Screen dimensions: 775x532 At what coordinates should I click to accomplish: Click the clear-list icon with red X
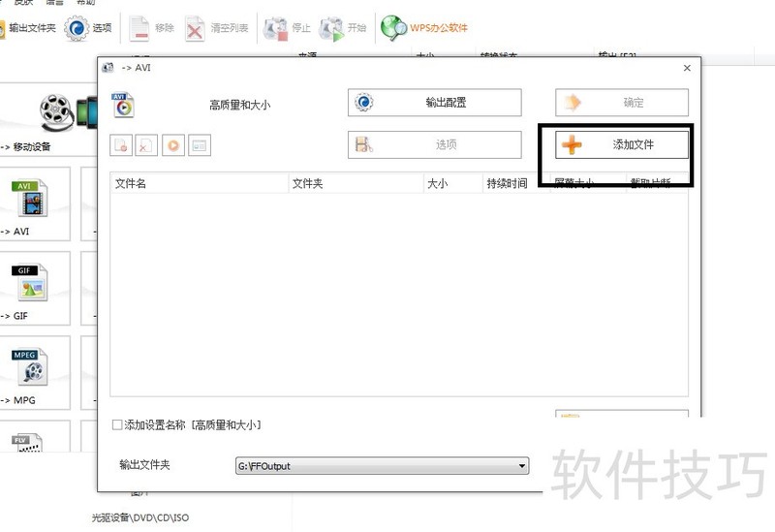click(x=146, y=145)
